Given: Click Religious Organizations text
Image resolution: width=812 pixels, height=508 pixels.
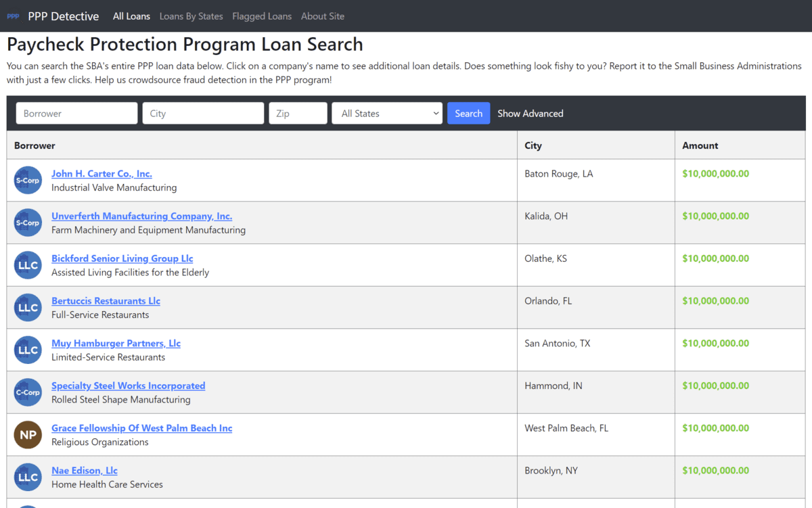Looking at the screenshot, I should click(x=100, y=442).
